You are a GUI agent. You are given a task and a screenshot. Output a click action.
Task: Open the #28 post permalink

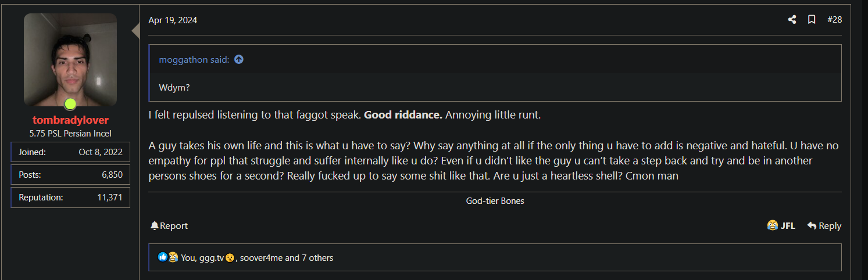coord(834,20)
